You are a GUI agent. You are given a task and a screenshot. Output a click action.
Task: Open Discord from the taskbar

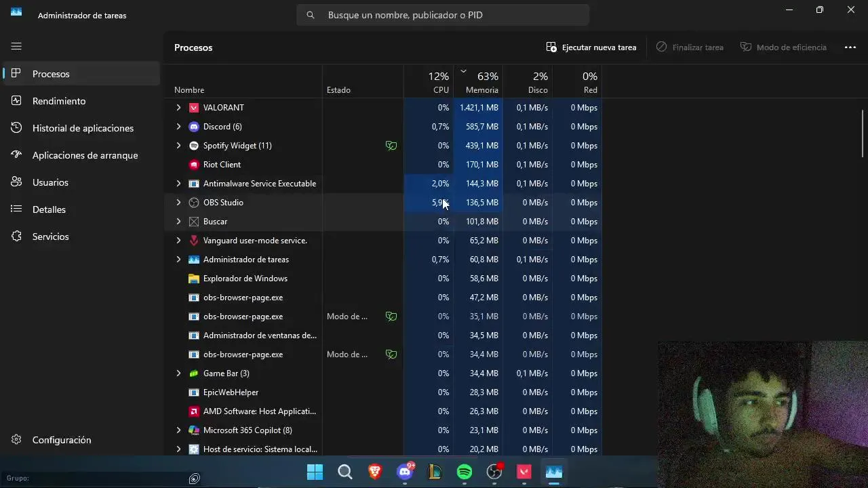[405, 472]
